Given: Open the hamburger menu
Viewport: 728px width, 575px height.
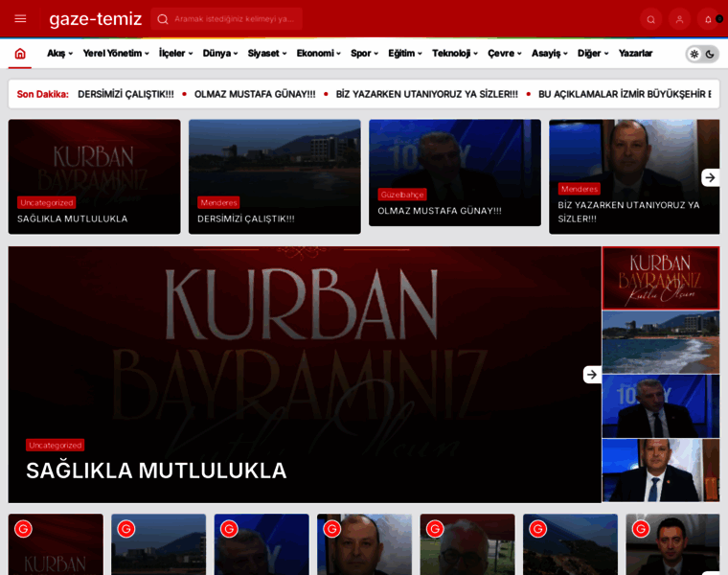Looking at the screenshot, I should (20, 19).
